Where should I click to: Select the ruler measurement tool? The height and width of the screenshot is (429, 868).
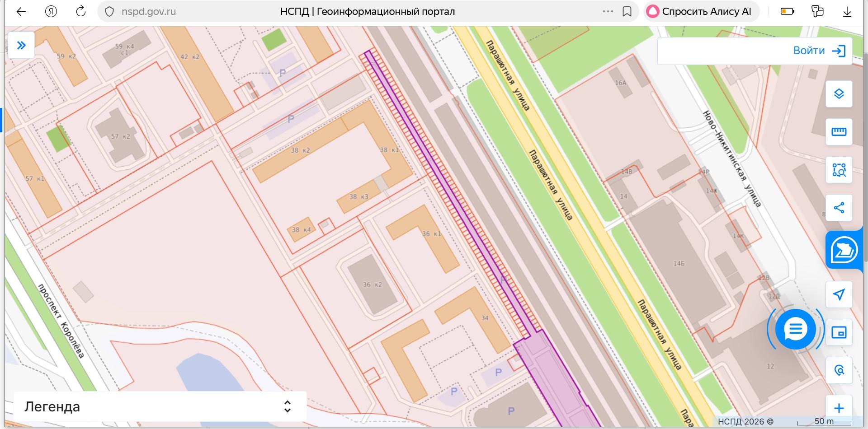(839, 132)
